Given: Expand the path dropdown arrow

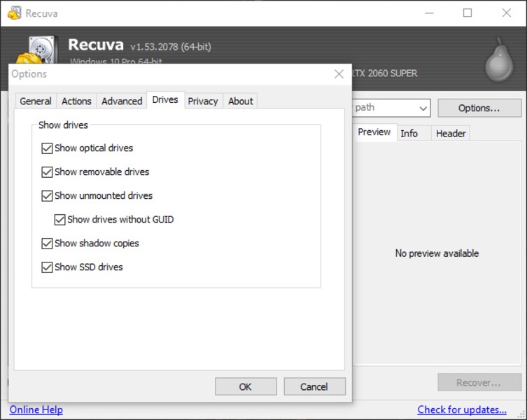Looking at the screenshot, I should point(423,108).
